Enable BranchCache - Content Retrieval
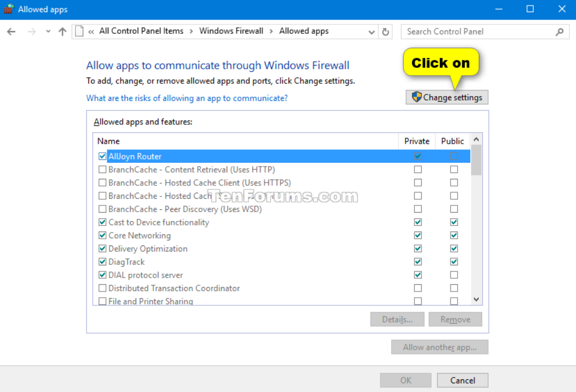This screenshot has height=392, width=576. (x=102, y=169)
